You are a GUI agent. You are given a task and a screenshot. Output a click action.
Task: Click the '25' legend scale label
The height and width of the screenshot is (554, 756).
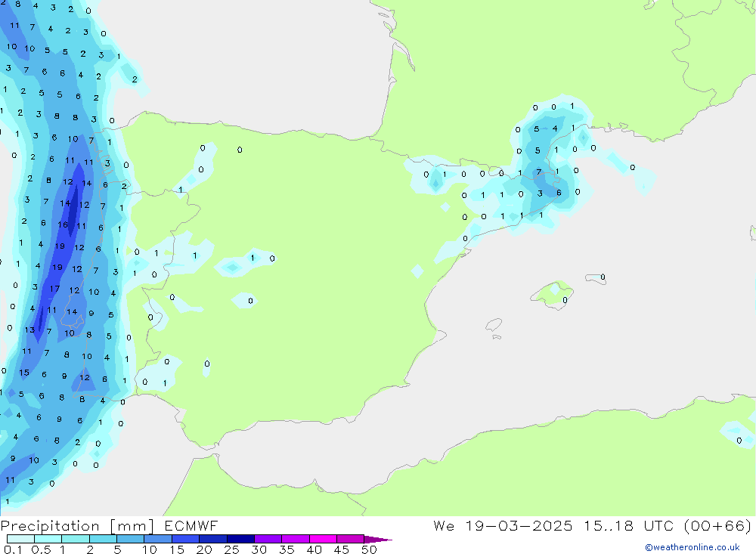(x=231, y=549)
